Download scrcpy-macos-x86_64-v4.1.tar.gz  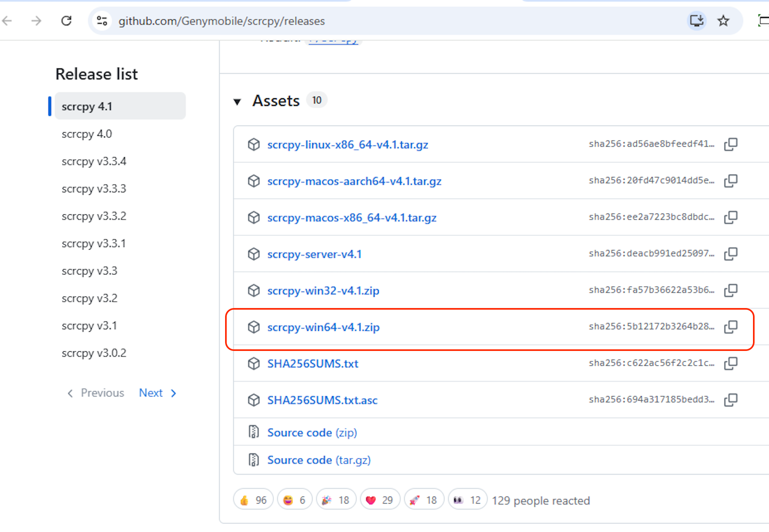click(352, 218)
